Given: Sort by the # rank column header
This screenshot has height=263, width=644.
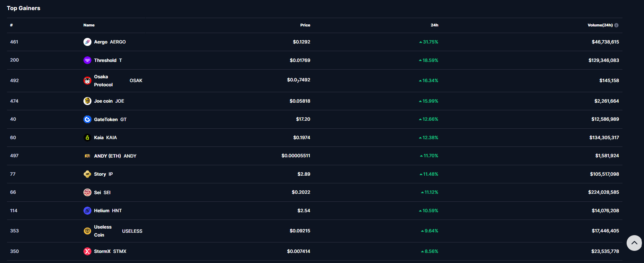Looking at the screenshot, I should 11,25.
